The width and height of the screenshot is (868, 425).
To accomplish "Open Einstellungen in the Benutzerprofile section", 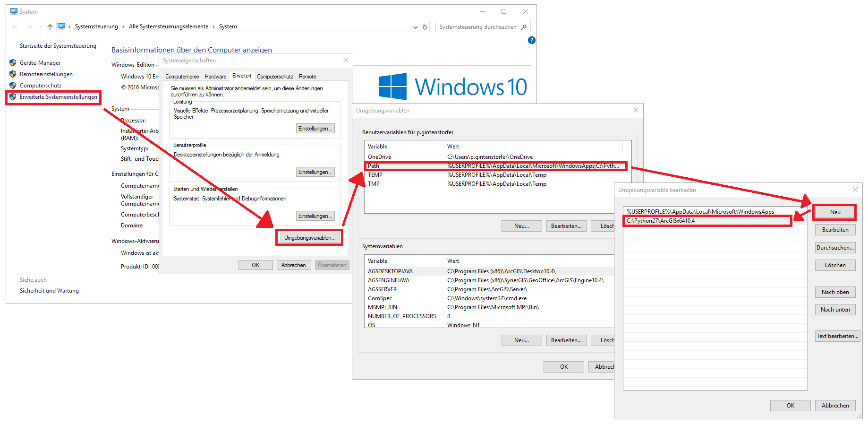I will (x=315, y=172).
